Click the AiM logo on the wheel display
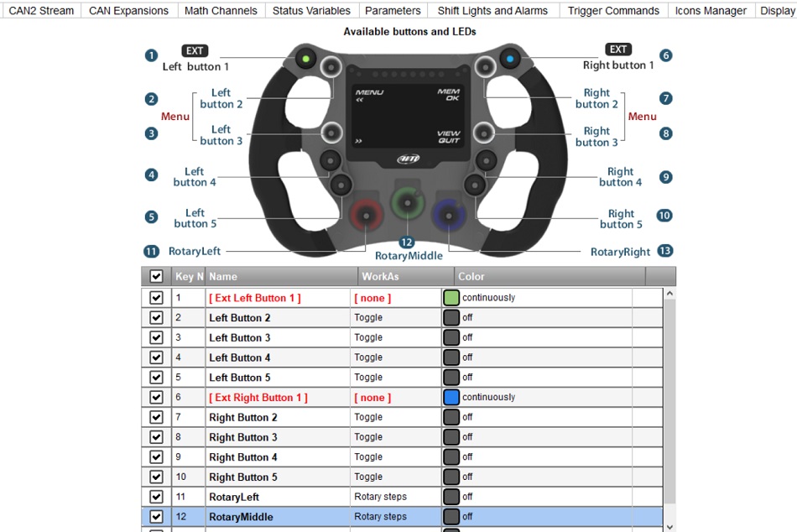The height and width of the screenshot is (532, 797). [x=409, y=159]
